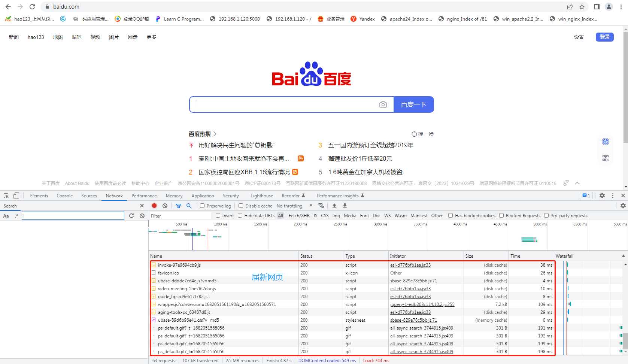The image size is (628, 364).
Task: Open the share page icon in address bar
Action: point(570,7)
